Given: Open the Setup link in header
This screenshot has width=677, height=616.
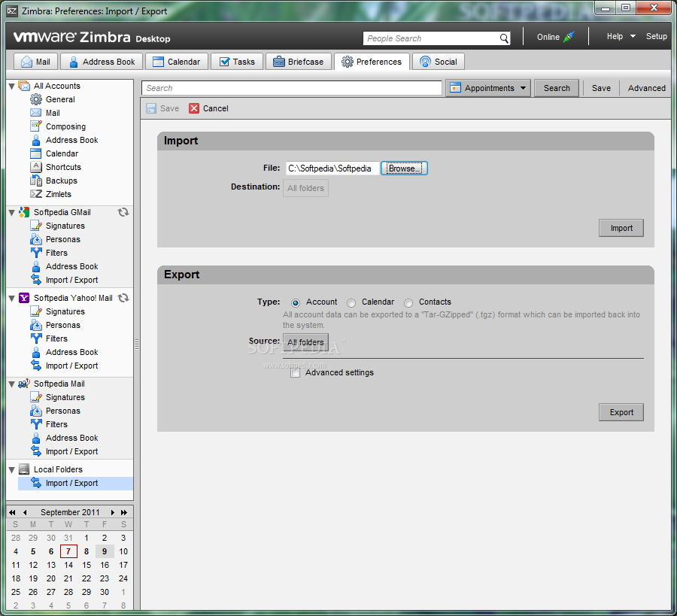Looking at the screenshot, I should click(x=656, y=36).
